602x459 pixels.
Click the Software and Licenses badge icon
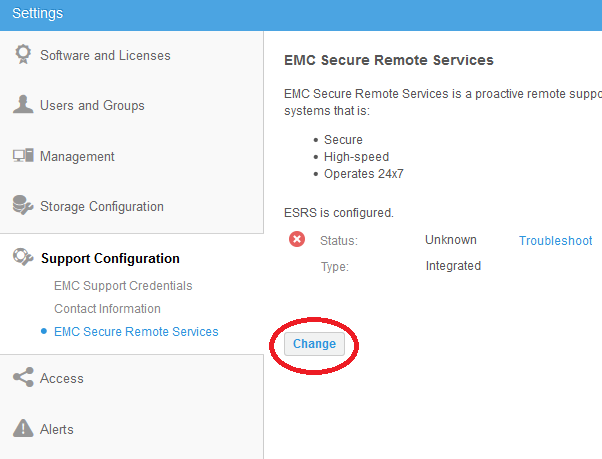tap(23, 55)
